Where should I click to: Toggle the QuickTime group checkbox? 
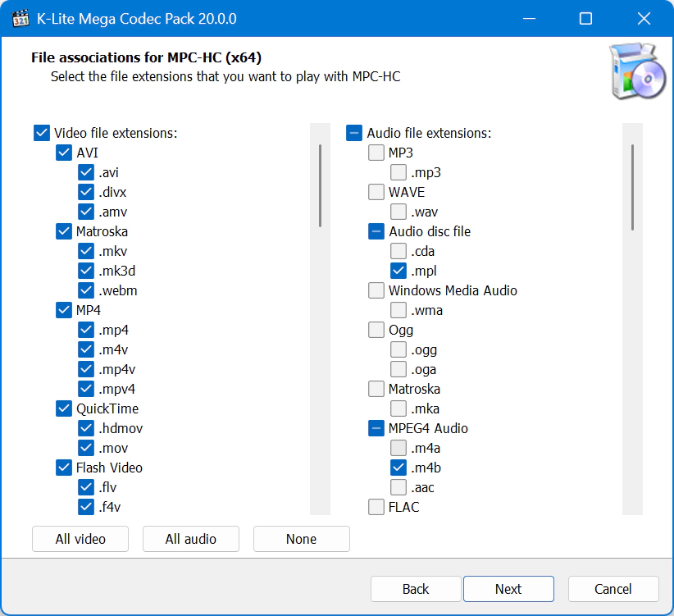(64, 408)
